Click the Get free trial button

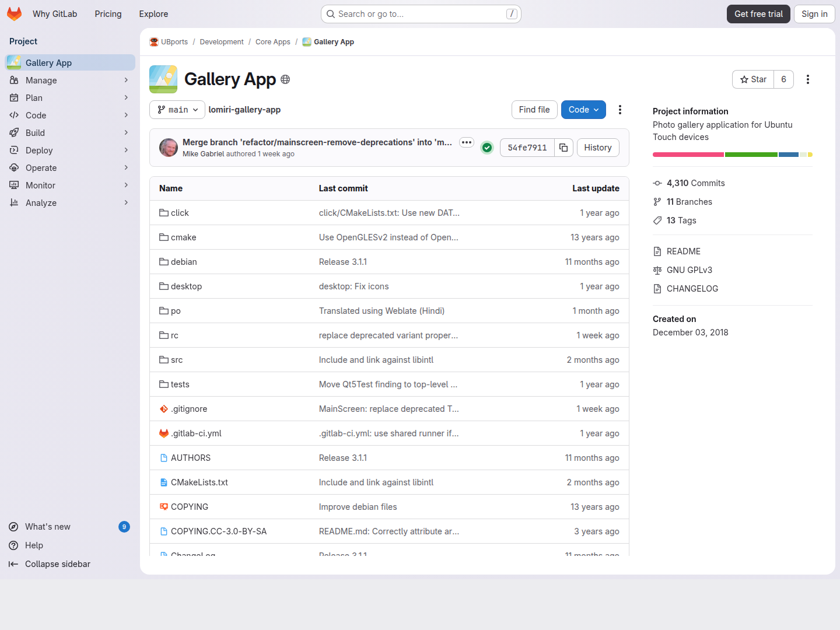[x=758, y=14]
